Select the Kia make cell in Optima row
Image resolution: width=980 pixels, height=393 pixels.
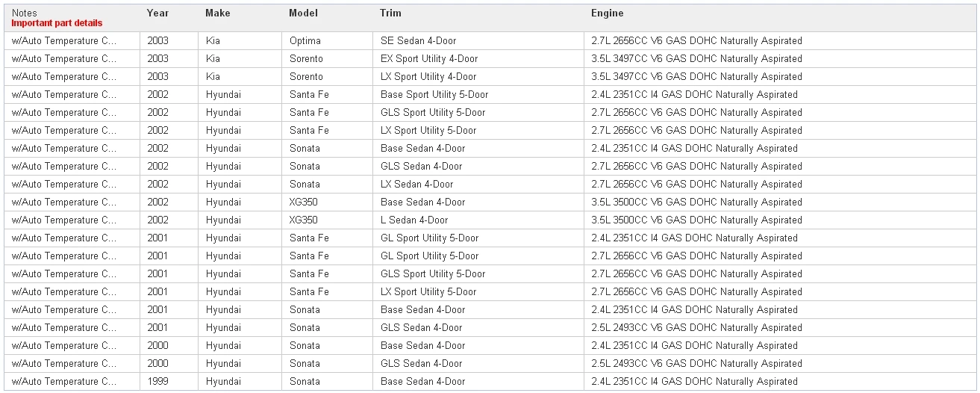213,41
